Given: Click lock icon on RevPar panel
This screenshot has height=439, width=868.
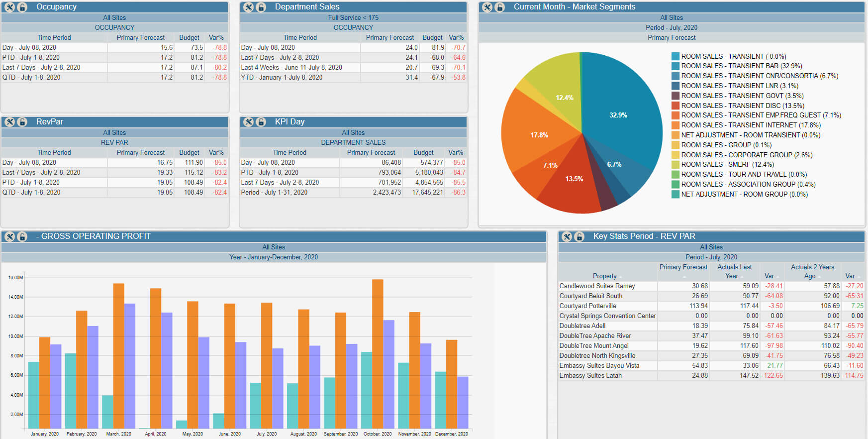Looking at the screenshot, I should coord(22,122).
